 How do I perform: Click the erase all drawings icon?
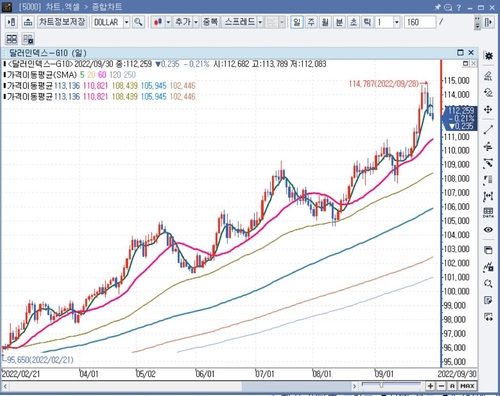(x=488, y=76)
